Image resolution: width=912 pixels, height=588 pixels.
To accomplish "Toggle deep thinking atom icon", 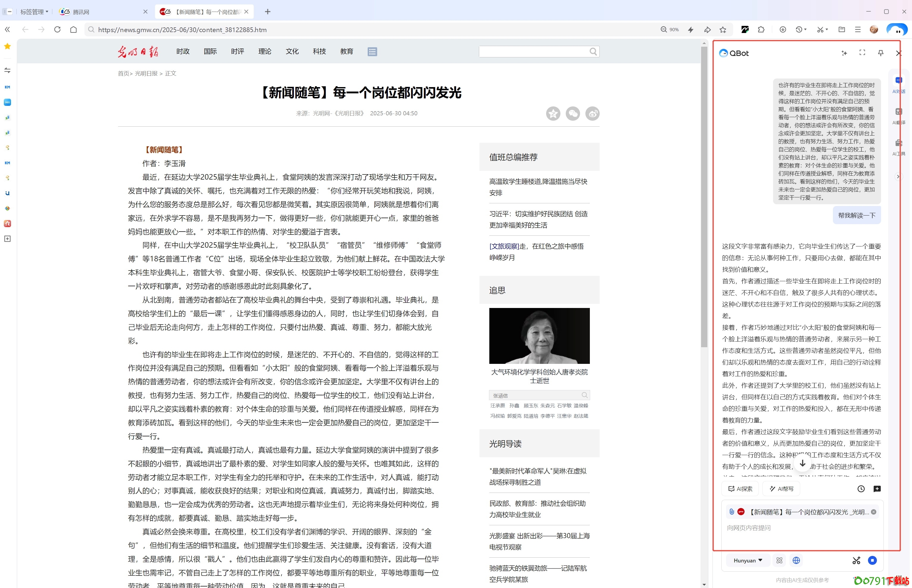I will 779,560.
